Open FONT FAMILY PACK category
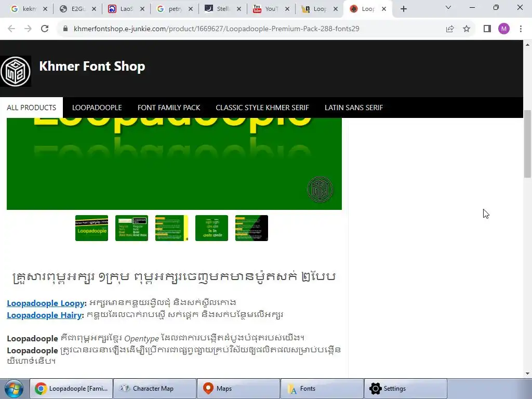The height and width of the screenshot is (399, 532). 169,108
